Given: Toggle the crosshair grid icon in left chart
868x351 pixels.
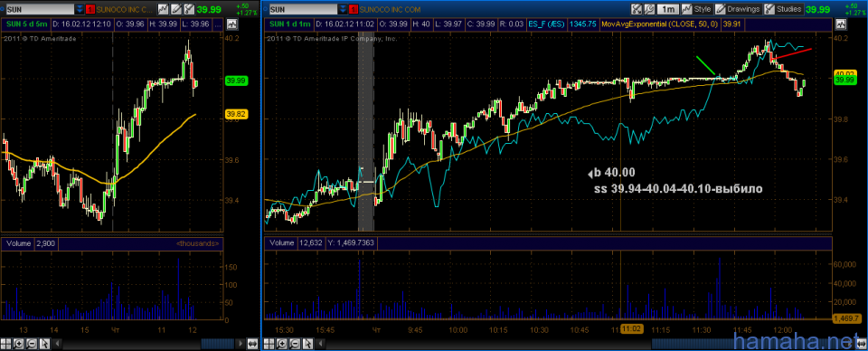Looking at the screenshot, I should pos(5,344).
